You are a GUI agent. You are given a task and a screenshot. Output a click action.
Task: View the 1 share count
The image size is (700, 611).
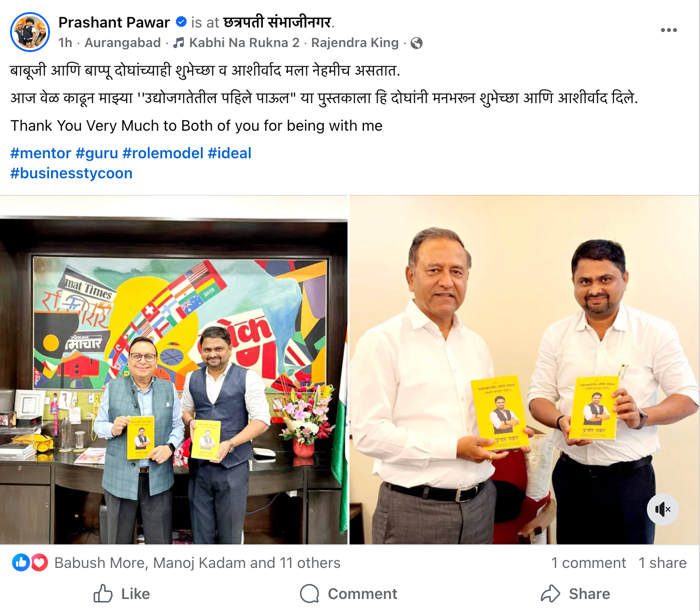662,563
